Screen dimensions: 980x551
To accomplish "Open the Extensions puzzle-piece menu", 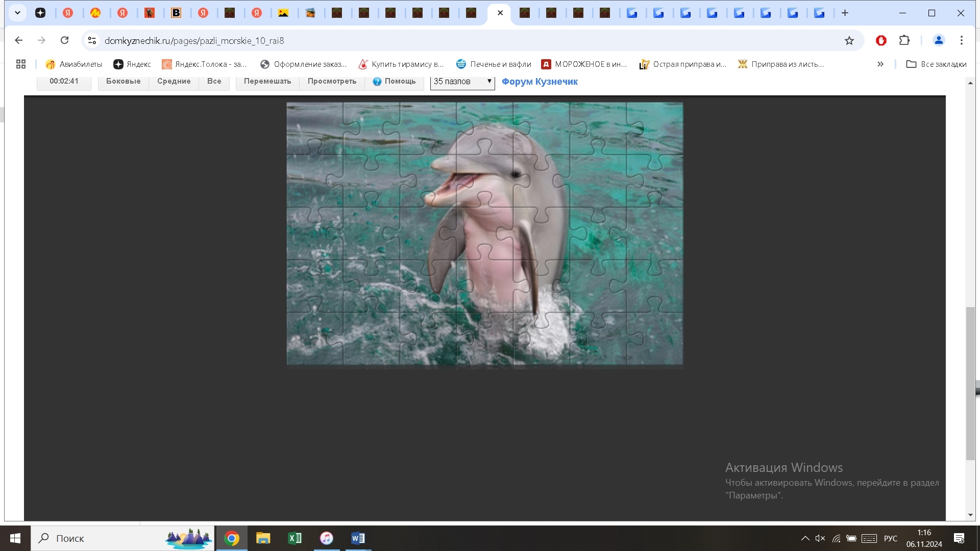I will point(904,40).
